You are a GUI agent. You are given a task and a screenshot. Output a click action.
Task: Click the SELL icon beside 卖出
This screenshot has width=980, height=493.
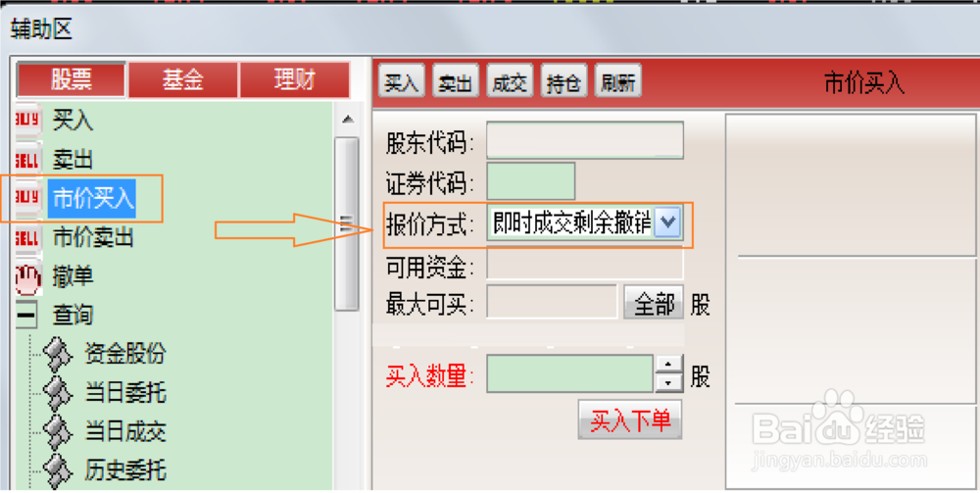[x=26, y=160]
